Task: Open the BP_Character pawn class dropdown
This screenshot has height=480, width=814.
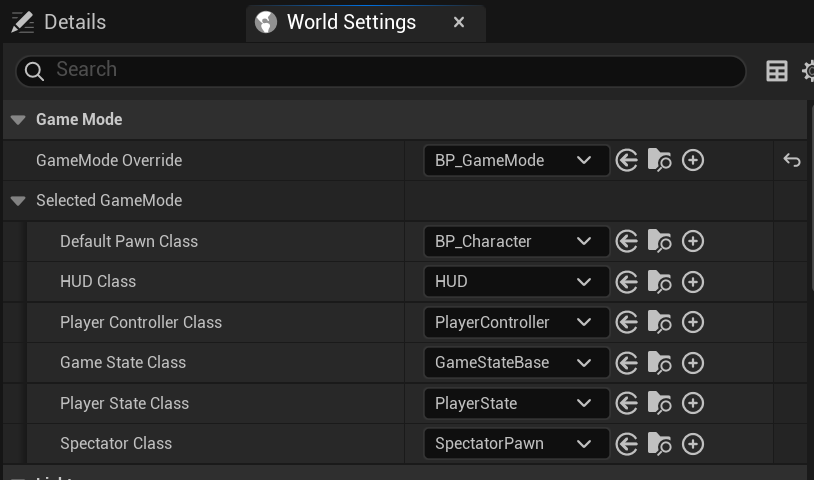Action: tap(517, 241)
